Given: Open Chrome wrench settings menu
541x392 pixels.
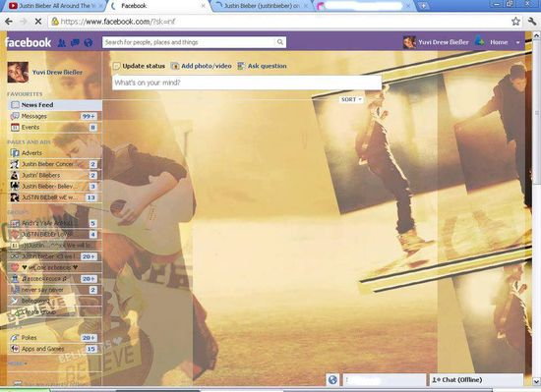Looking at the screenshot, I should click(532, 22).
